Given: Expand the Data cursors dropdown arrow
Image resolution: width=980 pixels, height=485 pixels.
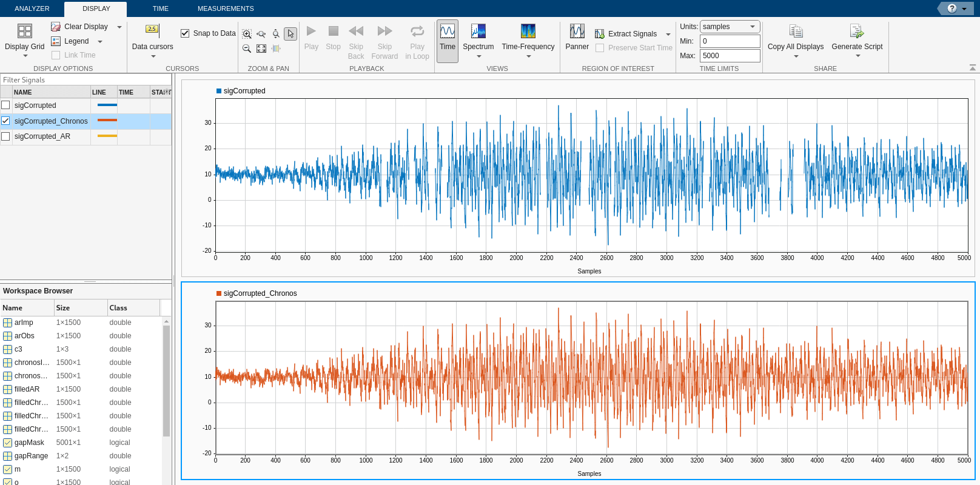Looking at the screenshot, I should pos(153,56).
